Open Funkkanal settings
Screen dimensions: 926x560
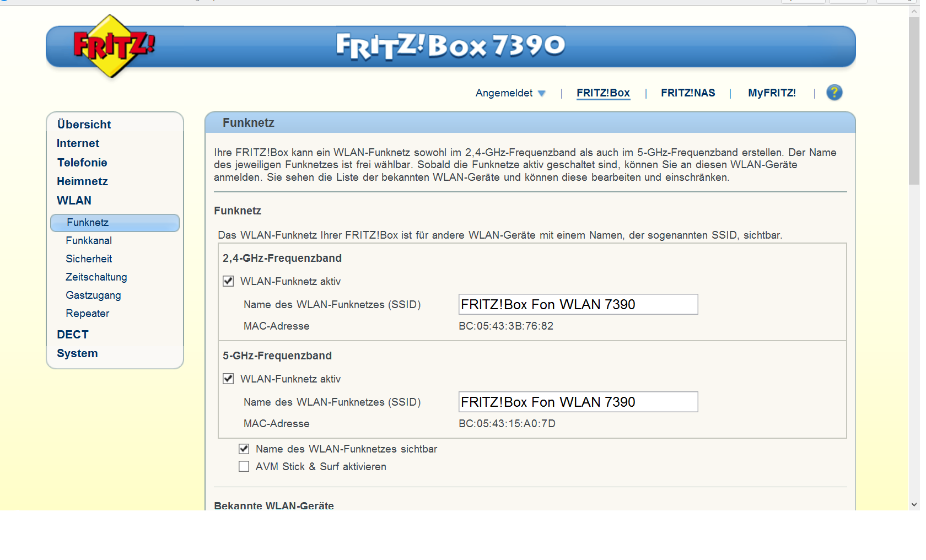[x=89, y=241]
